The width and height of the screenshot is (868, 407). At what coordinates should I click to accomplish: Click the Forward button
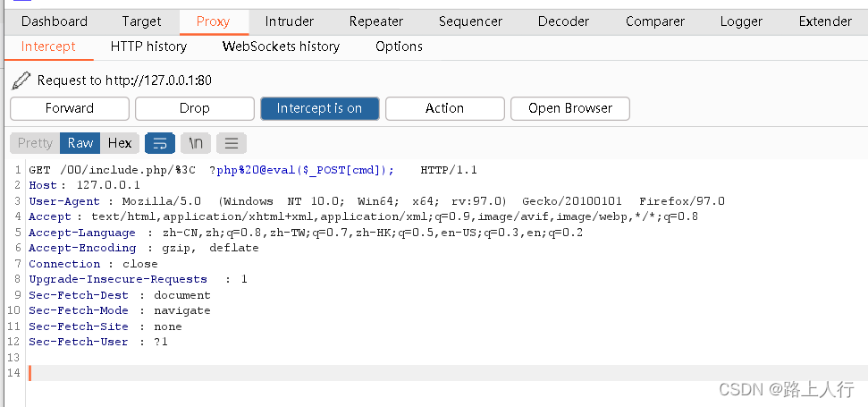pos(70,108)
